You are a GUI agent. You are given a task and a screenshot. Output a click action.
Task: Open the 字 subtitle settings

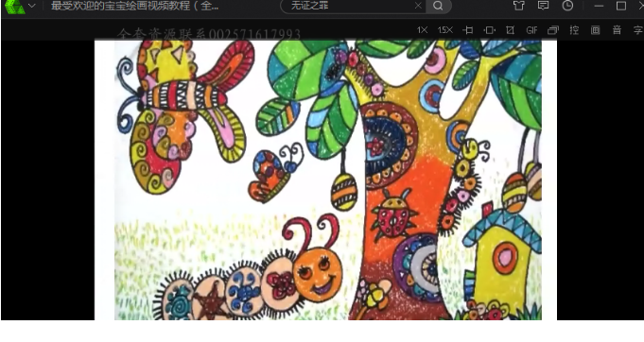[637, 30]
